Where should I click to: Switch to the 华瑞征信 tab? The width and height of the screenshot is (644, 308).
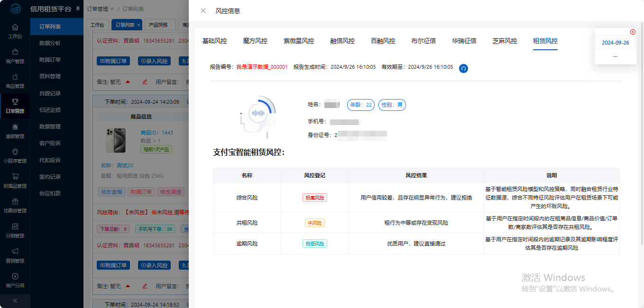[464, 41]
